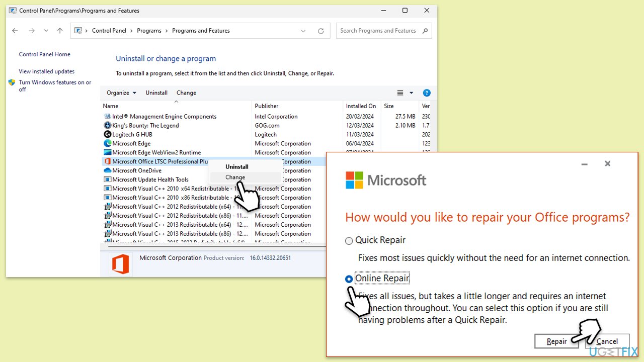644x362 pixels.
Task: Select the Online Repair radio button
Action: (349, 279)
